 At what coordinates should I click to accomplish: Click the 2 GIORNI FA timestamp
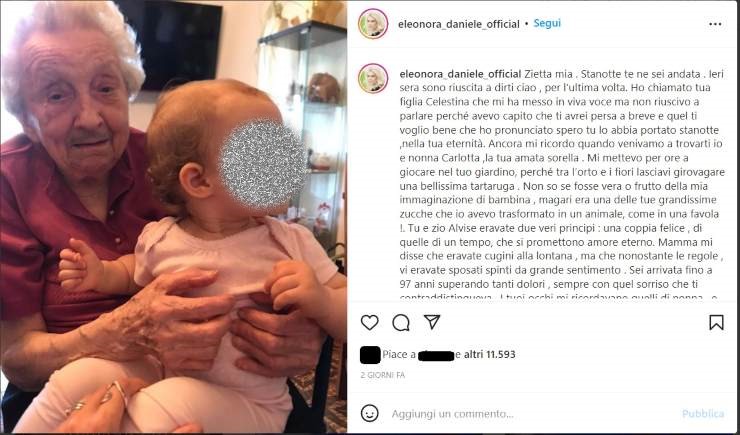click(x=382, y=375)
